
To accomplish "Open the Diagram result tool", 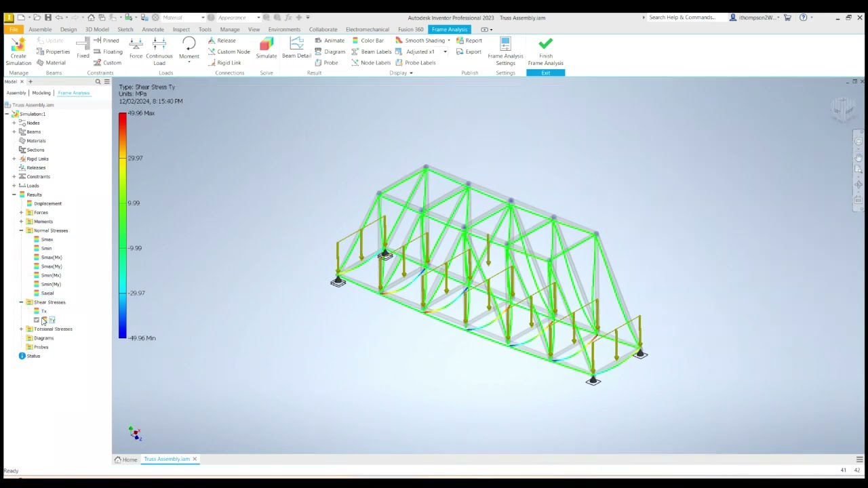I will point(330,52).
